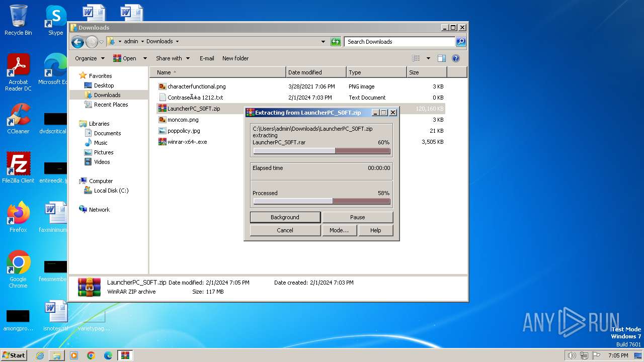Open CCleaner desktop icon
Image resolution: width=644 pixels, height=362 pixels.
point(18,119)
